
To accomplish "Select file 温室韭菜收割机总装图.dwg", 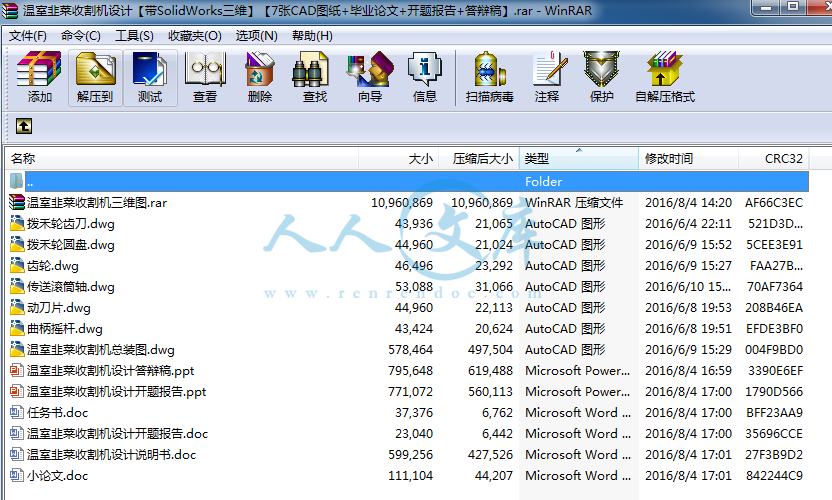I will pos(101,350).
